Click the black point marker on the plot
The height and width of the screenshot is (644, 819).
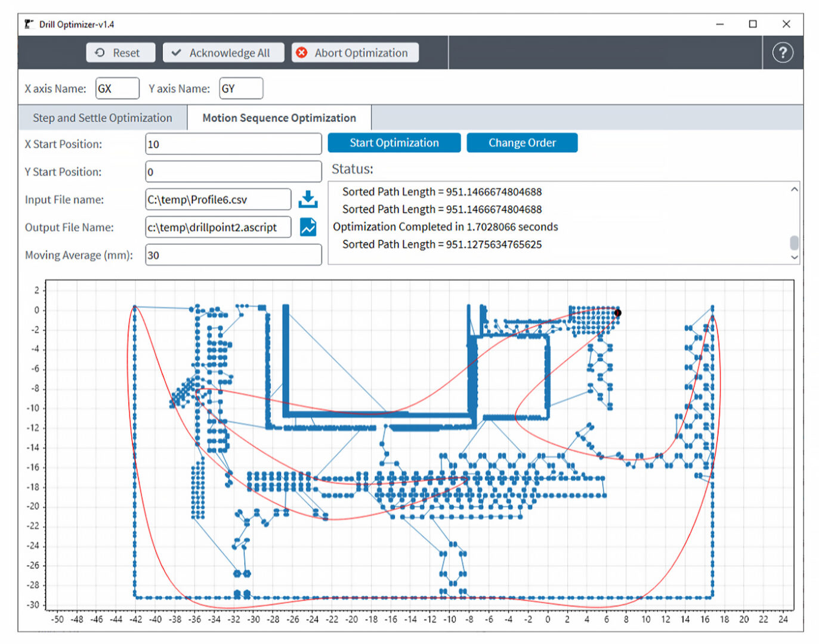tap(618, 312)
